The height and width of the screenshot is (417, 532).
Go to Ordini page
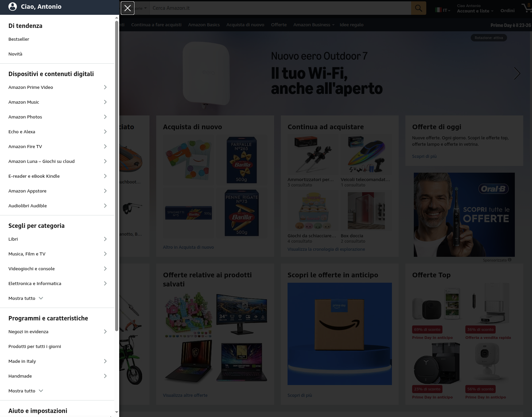(507, 10)
